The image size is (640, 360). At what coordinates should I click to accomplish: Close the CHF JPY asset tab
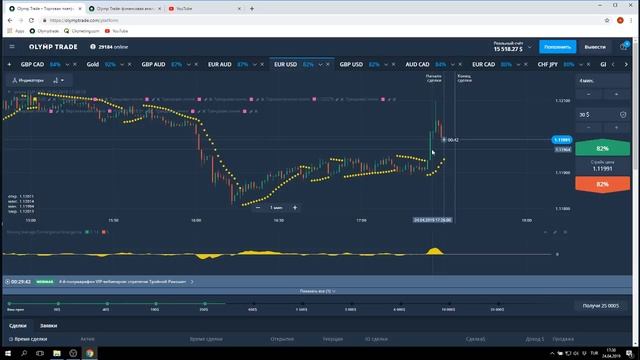[588, 64]
